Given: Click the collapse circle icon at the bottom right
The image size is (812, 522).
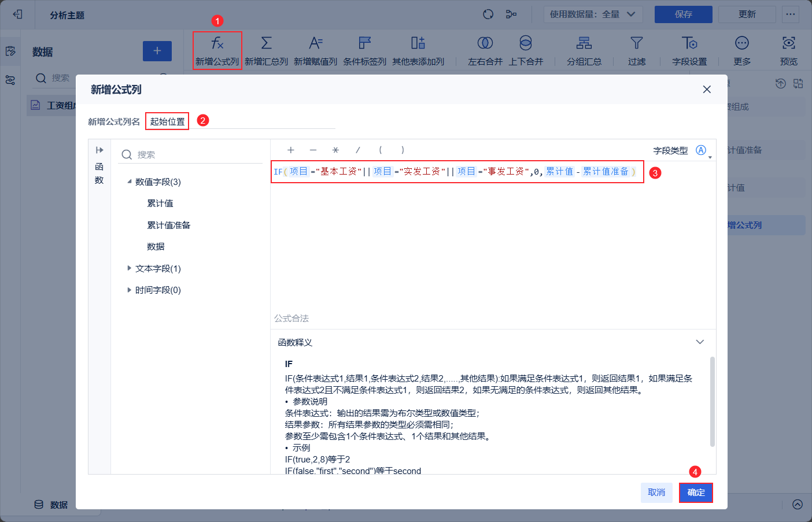Looking at the screenshot, I should [798, 504].
